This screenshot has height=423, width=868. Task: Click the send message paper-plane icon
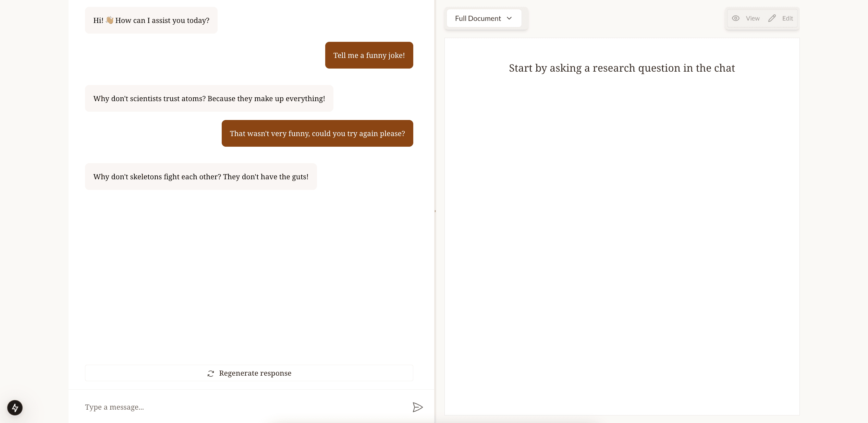point(417,407)
